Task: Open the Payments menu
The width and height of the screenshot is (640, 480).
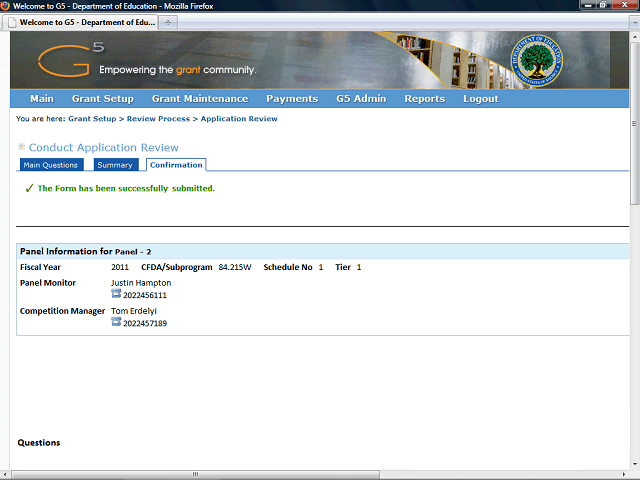Action: pos(292,99)
